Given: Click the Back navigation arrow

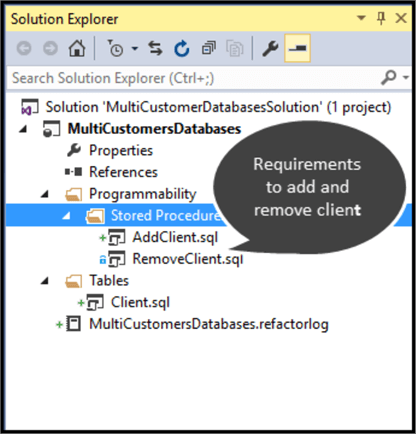Looking at the screenshot, I should click(24, 49).
